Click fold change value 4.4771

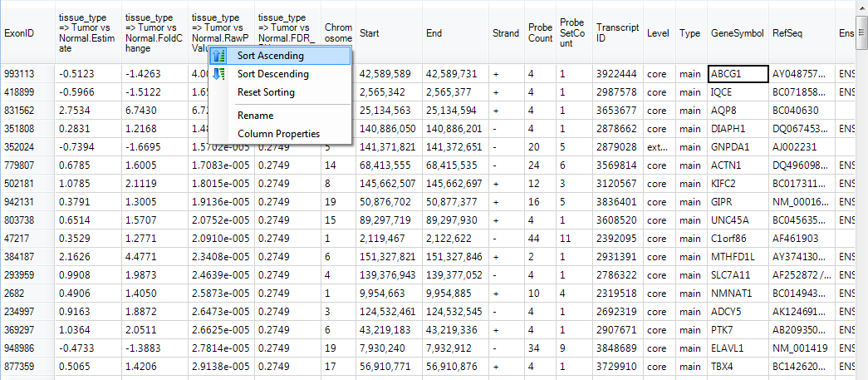[x=155, y=256]
